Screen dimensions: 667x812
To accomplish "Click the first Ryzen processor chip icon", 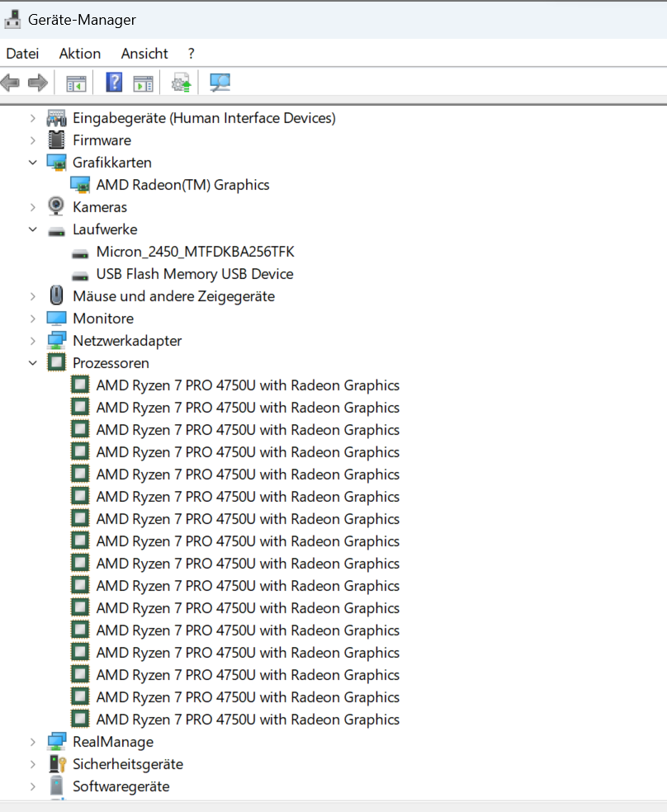I will coord(80,385).
